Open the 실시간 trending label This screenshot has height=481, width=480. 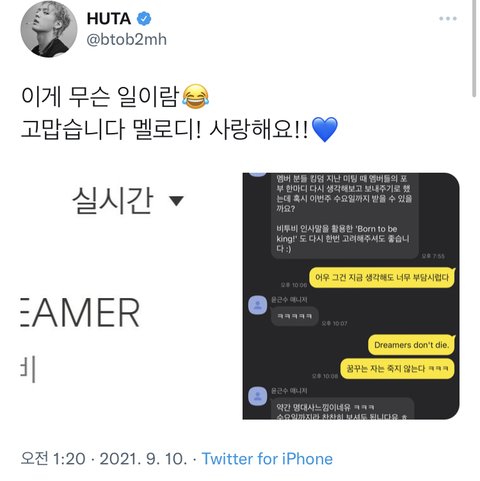click(x=113, y=200)
